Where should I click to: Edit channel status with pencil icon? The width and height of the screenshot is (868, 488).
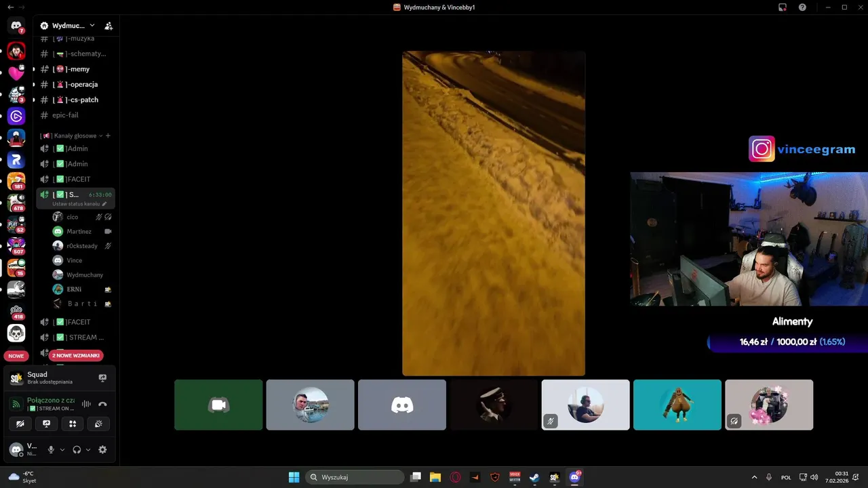[104, 204]
